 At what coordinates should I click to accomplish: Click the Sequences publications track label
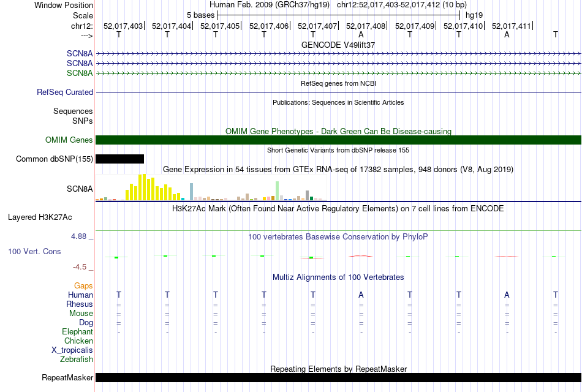click(73, 111)
